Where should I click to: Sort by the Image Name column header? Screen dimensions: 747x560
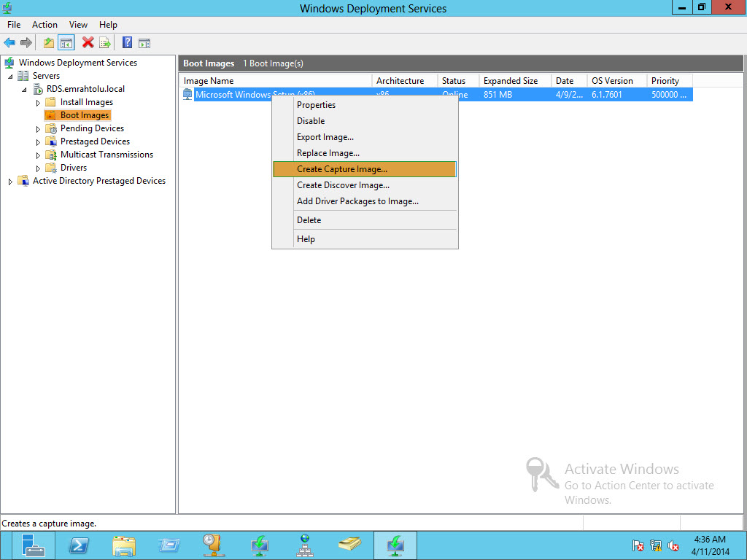coord(276,81)
